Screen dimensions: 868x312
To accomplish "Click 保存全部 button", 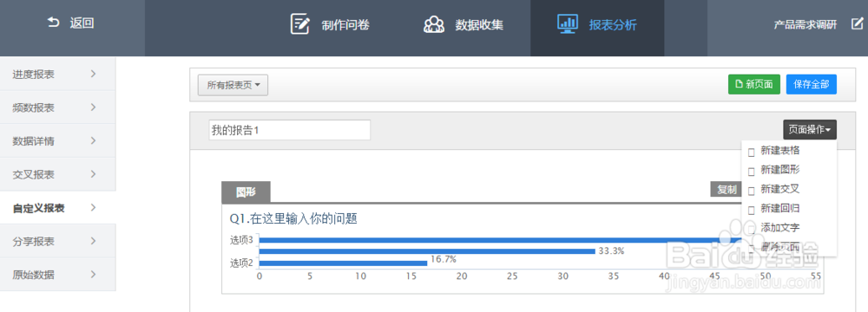I will coord(812,85).
